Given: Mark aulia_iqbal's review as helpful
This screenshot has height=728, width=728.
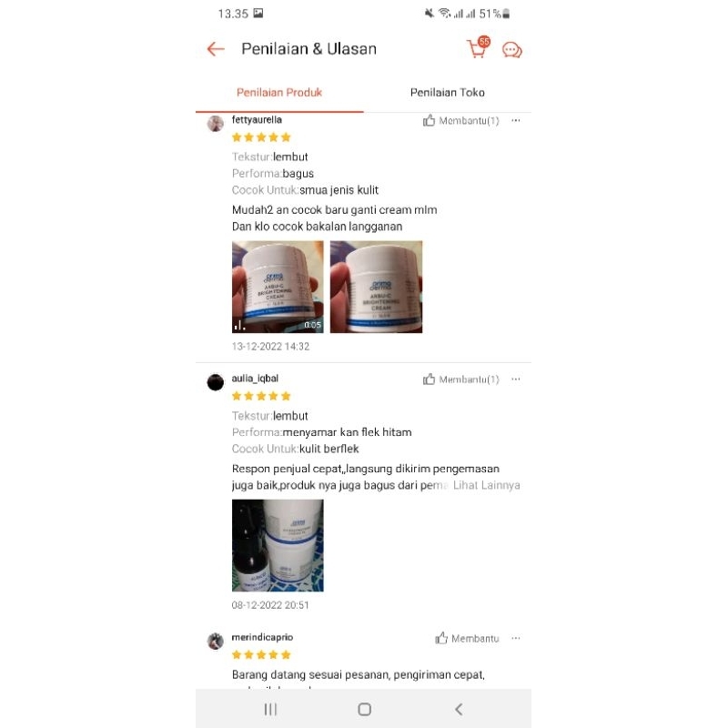Looking at the screenshot, I should tap(460, 379).
